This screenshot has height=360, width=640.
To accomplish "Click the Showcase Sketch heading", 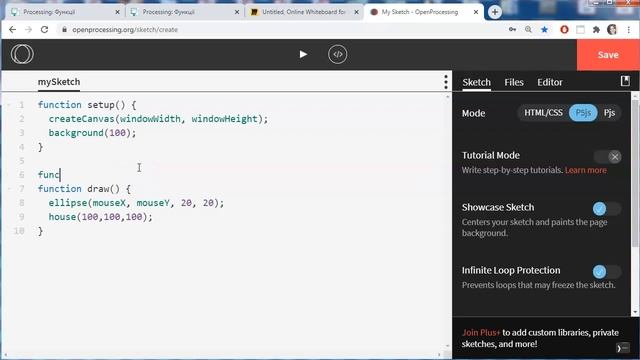I will [x=498, y=207].
